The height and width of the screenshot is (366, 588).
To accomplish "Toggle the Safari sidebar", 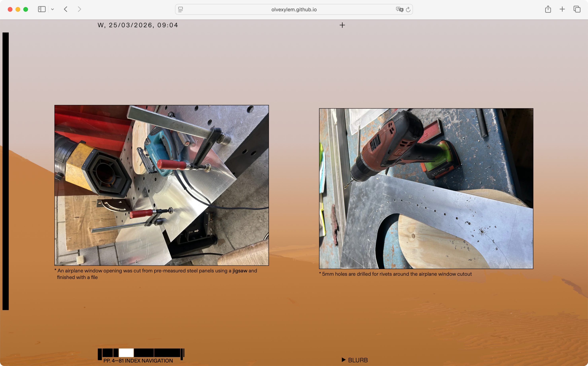I will (42, 9).
